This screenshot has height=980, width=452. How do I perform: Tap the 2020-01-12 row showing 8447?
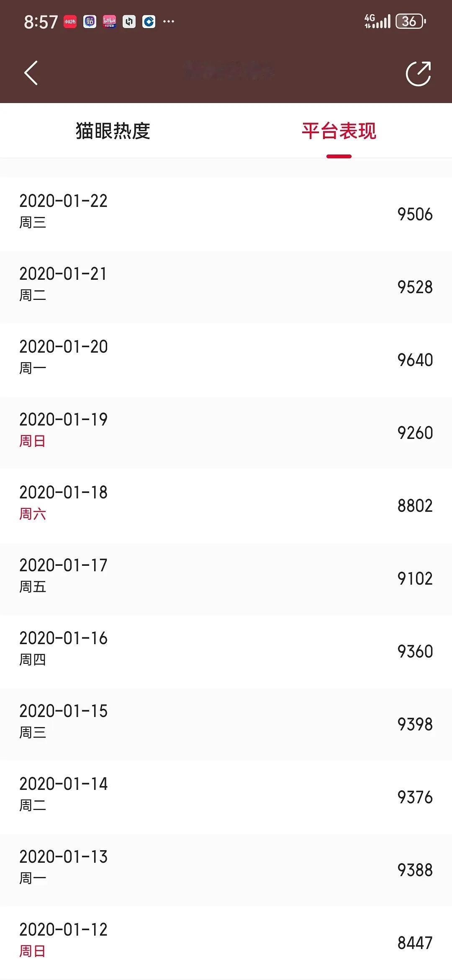[x=226, y=943]
